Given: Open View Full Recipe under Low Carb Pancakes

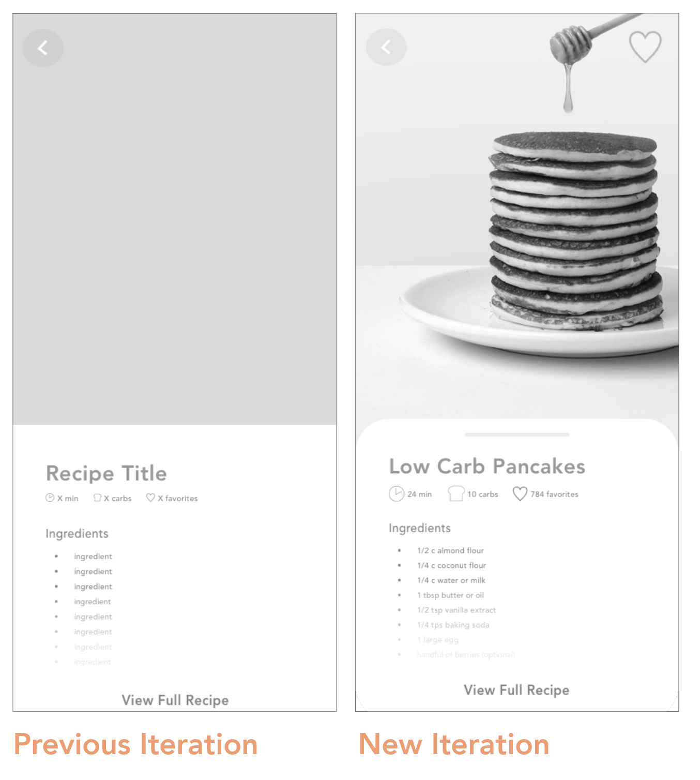Looking at the screenshot, I should coord(516,690).
